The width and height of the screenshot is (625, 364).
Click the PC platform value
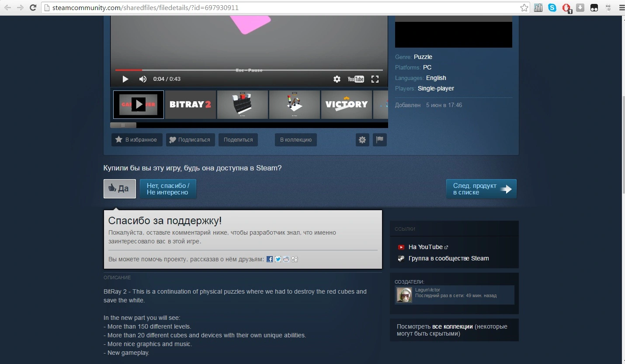(x=427, y=67)
